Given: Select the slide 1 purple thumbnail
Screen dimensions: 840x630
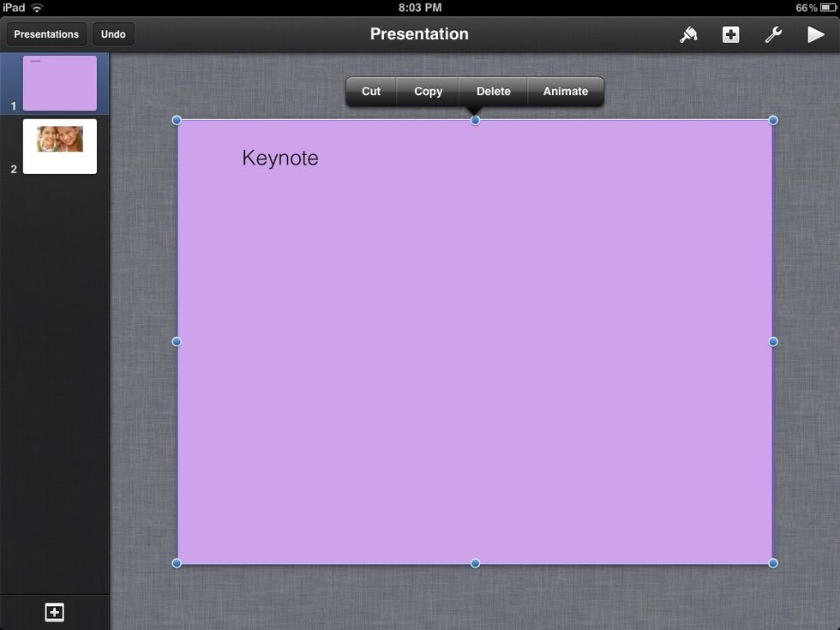Looking at the screenshot, I should (60, 83).
